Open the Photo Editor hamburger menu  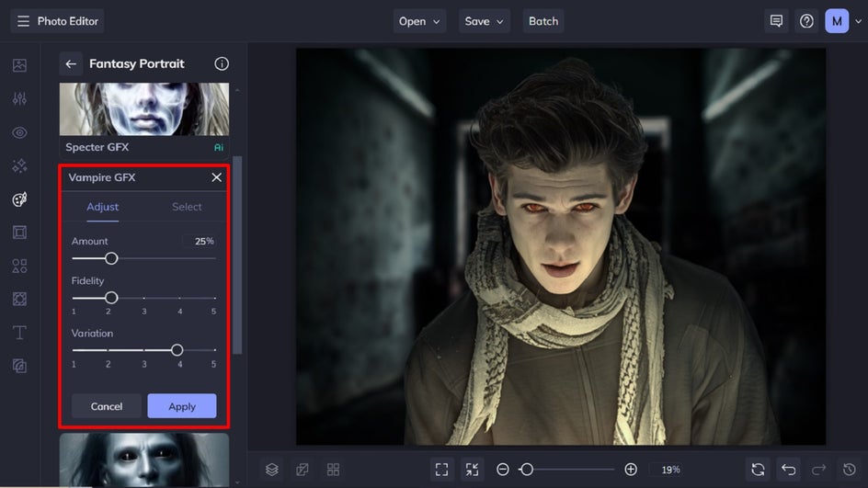click(23, 21)
